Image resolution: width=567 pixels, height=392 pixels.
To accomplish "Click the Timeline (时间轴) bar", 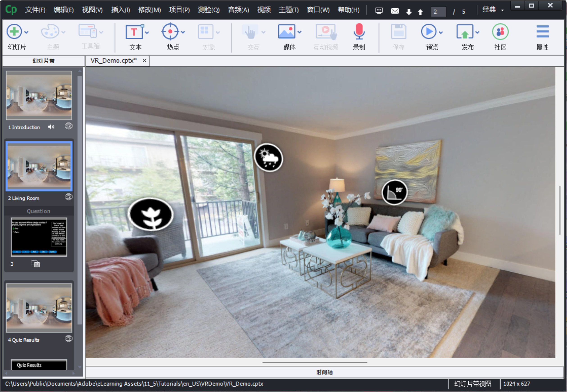I will pos(324,372).
